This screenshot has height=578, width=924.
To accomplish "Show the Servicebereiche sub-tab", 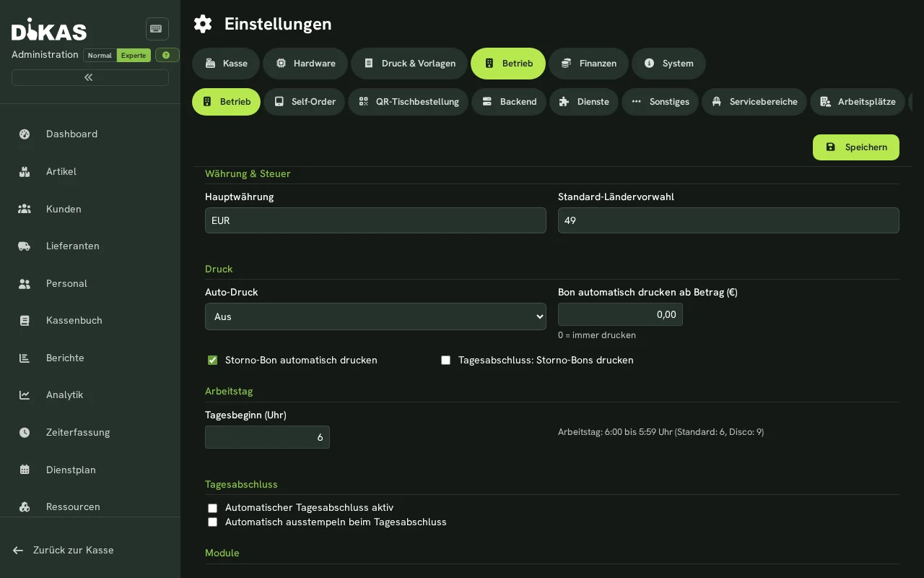I will (x=754, y=102).
